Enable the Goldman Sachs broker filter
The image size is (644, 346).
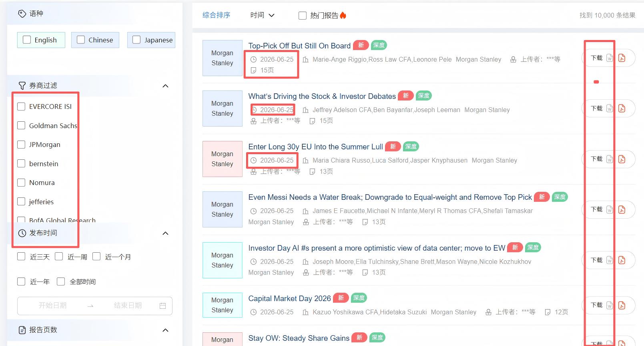click(x=21, y=125)
